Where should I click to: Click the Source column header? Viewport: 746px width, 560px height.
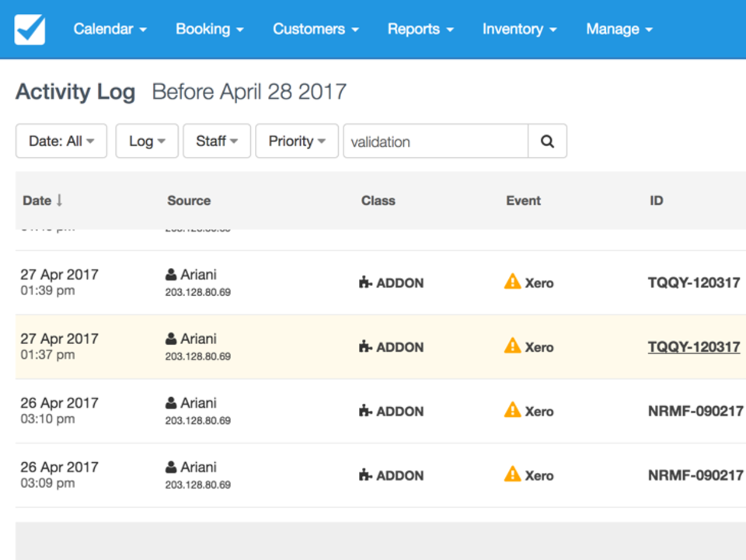coord(189,200)
